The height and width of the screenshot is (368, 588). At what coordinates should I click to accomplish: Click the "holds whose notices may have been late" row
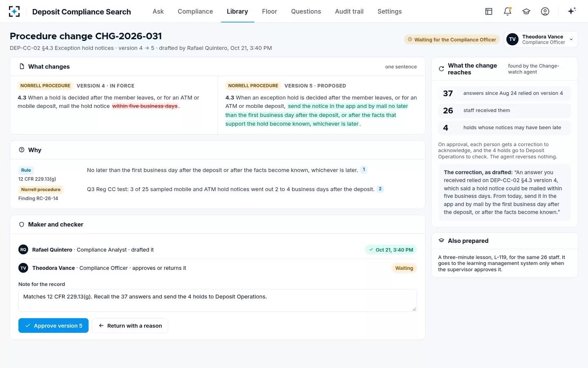click(x=505, y=128)
